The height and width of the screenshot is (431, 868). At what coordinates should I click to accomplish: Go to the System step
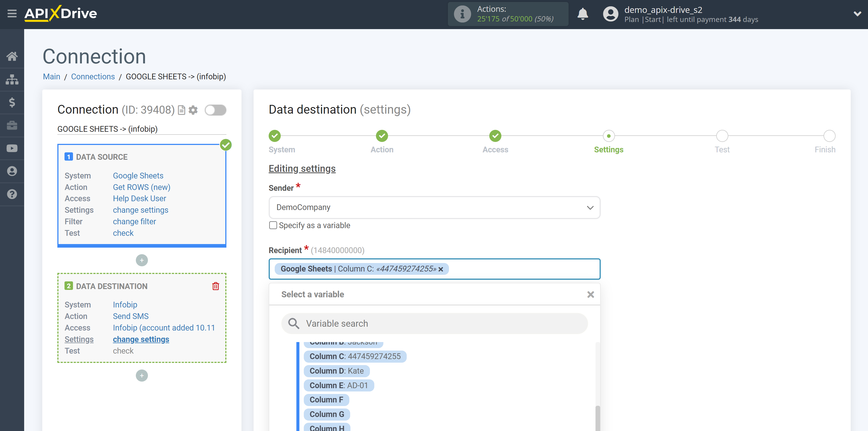tap(275, 136)
